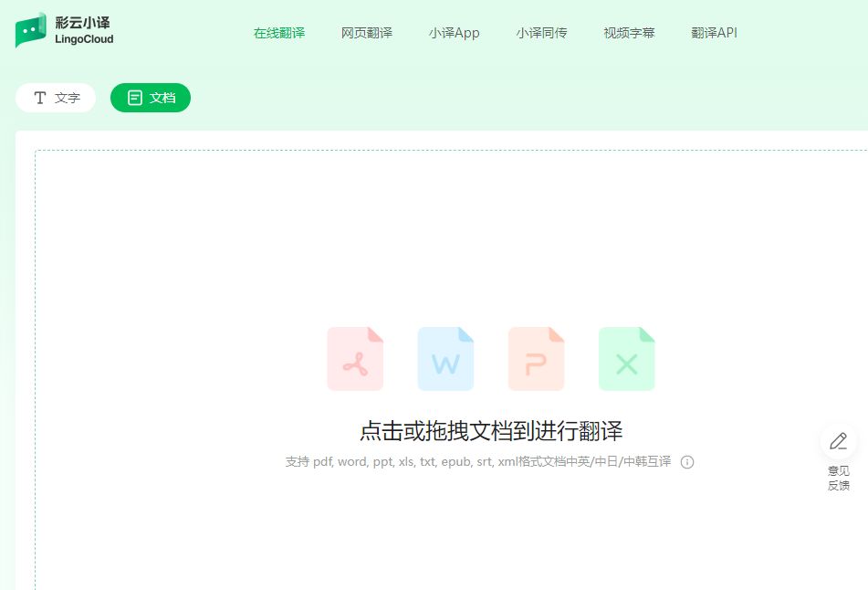The height and width of the screenshot is (590, 868).
Task: Open the 小译同传 menu item
Action: tap(541, 33)
